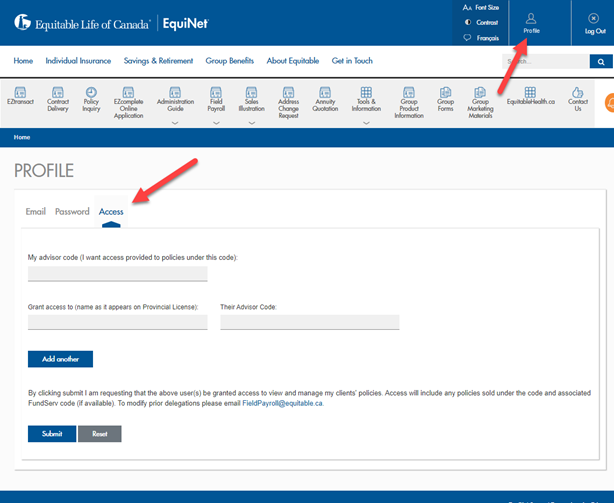
Task: Open the Individual Insurance menu
Action: click(x=78, y=61)
